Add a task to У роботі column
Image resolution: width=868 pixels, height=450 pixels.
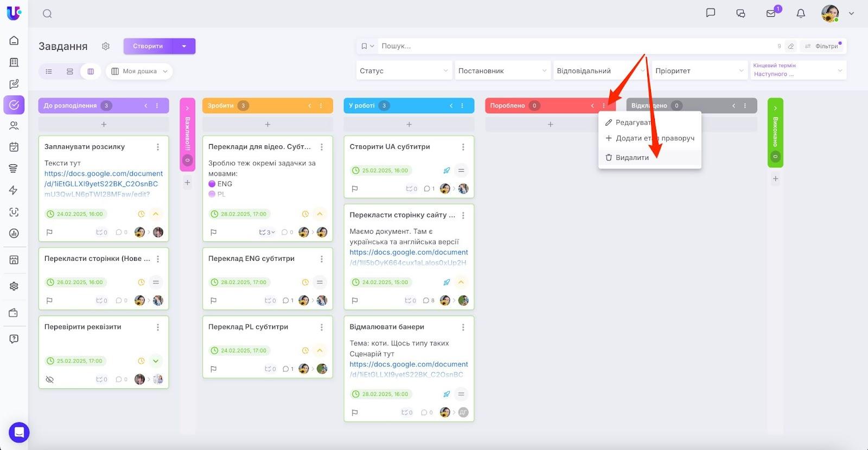point(409,124)
